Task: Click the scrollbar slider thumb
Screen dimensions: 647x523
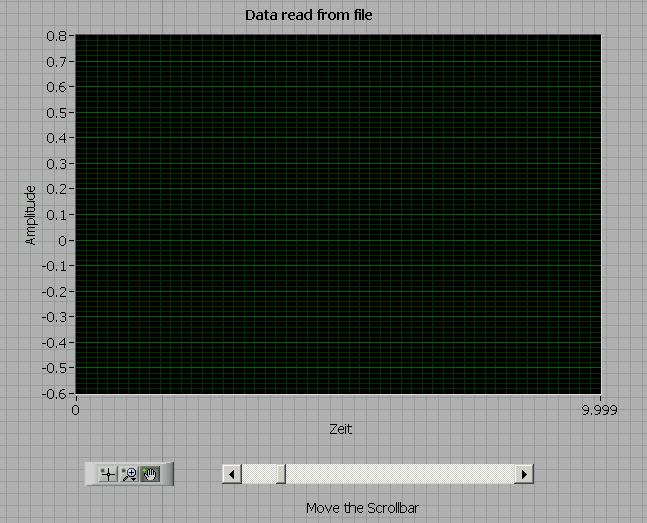Action: pyautogui.click(x=281, y=474)
